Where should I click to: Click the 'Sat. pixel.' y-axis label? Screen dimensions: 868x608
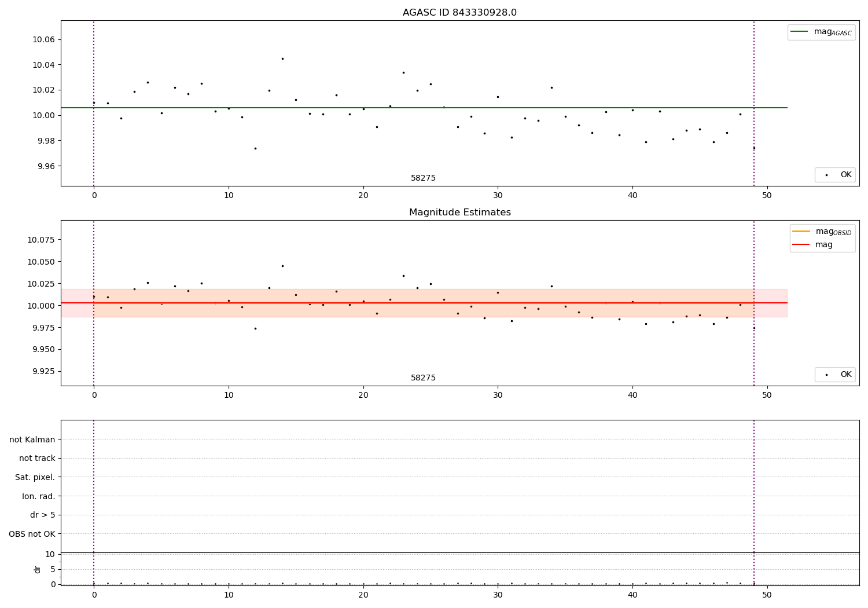(x=35, y=477)
